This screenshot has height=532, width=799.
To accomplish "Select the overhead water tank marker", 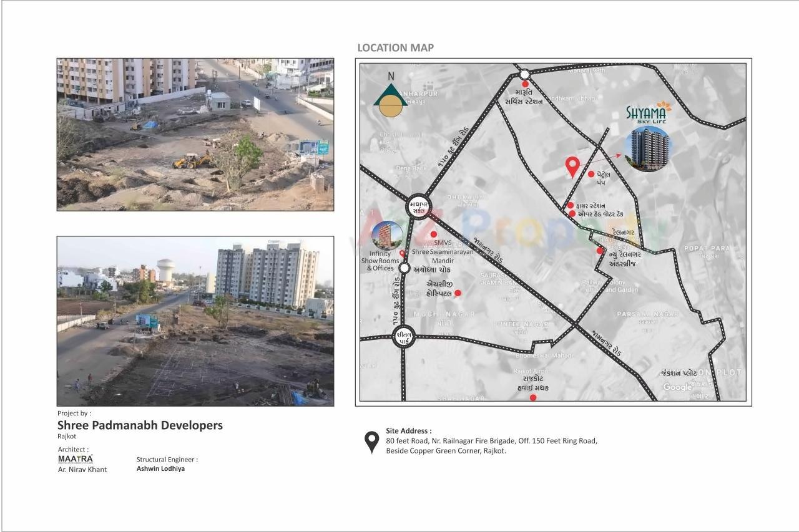I will 573,213.
